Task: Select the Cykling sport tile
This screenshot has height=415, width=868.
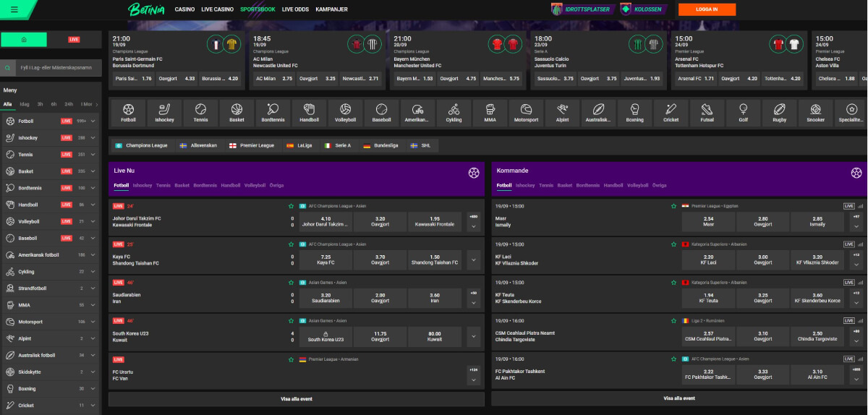Action: (x=454, y=112)
